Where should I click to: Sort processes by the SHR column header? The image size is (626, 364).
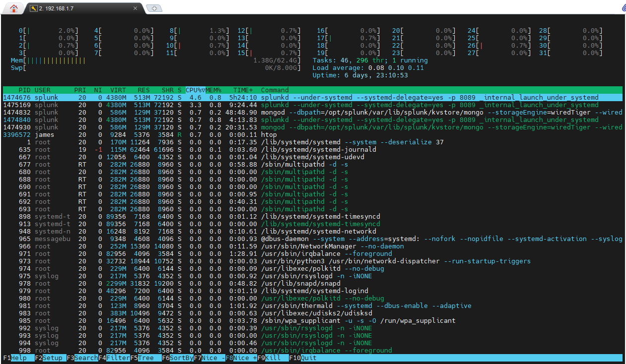click(x=168, y=90)
